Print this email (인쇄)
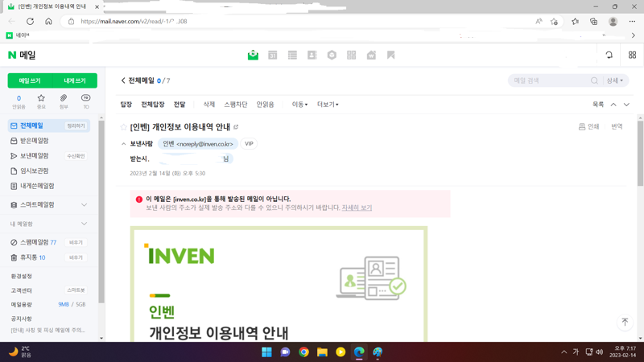The width and height of the screenshot is (644, 362). [589, 127]
